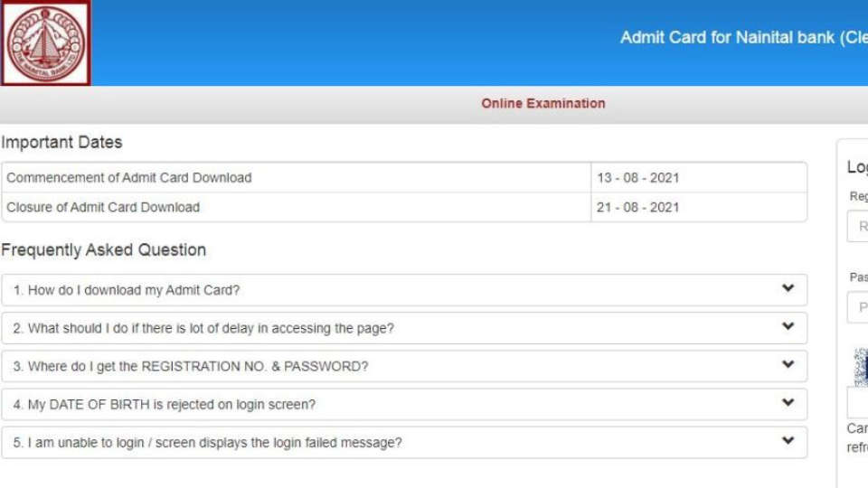Viewport: 868px width, 488px height.
Task: Click the captcha text entry box
Action: click(857, 403)
